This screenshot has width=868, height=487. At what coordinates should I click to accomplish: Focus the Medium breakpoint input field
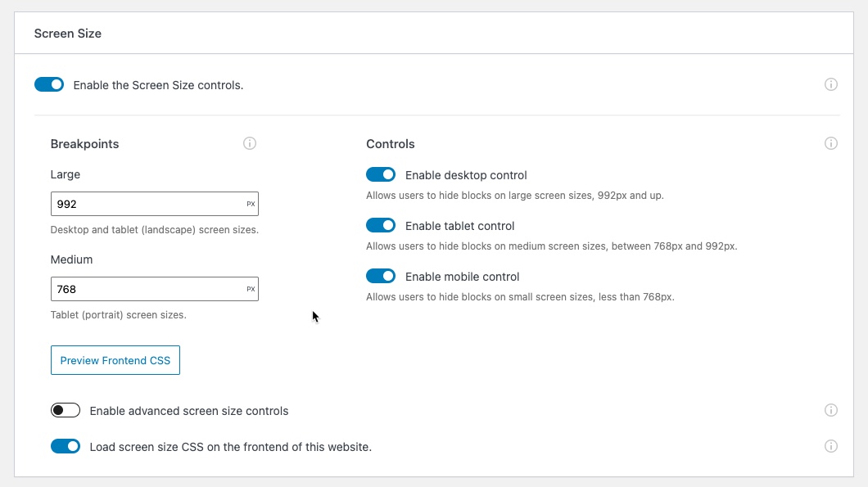coord(147,289)
